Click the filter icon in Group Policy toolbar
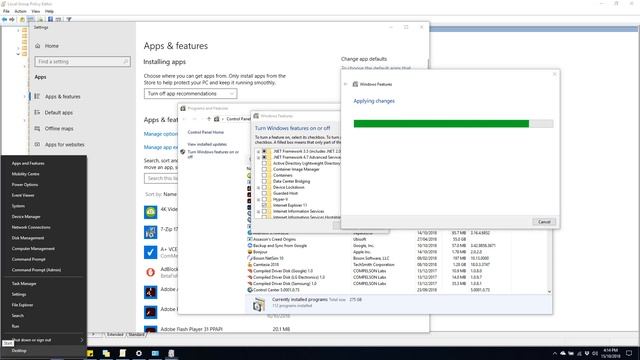Screen dimensions: 640x360 69,19
